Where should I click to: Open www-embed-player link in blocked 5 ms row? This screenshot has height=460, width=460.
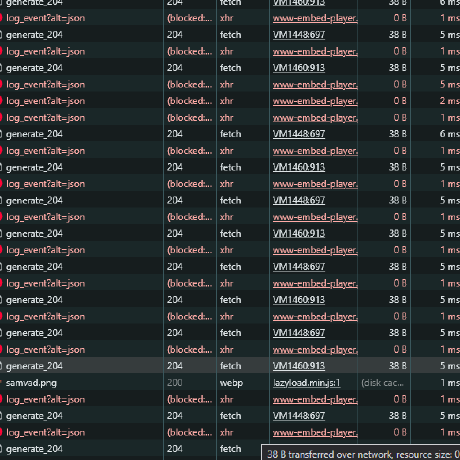click(315, 84)
